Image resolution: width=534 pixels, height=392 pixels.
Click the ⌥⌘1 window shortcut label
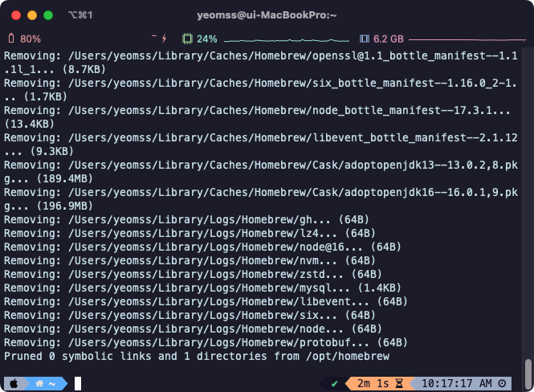pyautogui.click(x=80, y=15)
